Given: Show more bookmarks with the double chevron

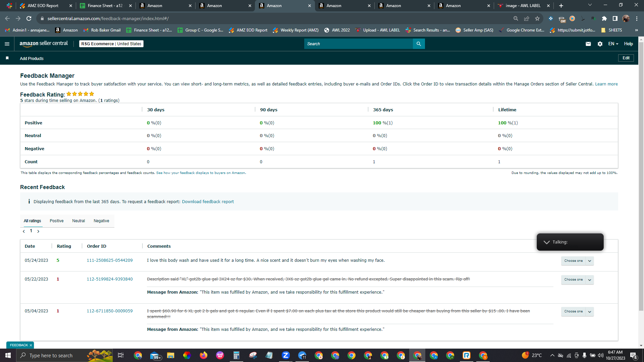Looking at the screenshot, I should point(636,30).
